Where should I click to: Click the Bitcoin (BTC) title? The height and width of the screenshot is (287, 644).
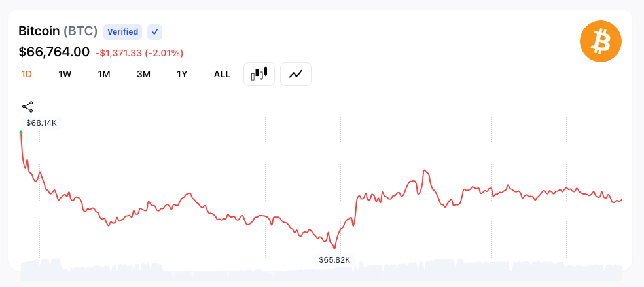click(58, 31)
